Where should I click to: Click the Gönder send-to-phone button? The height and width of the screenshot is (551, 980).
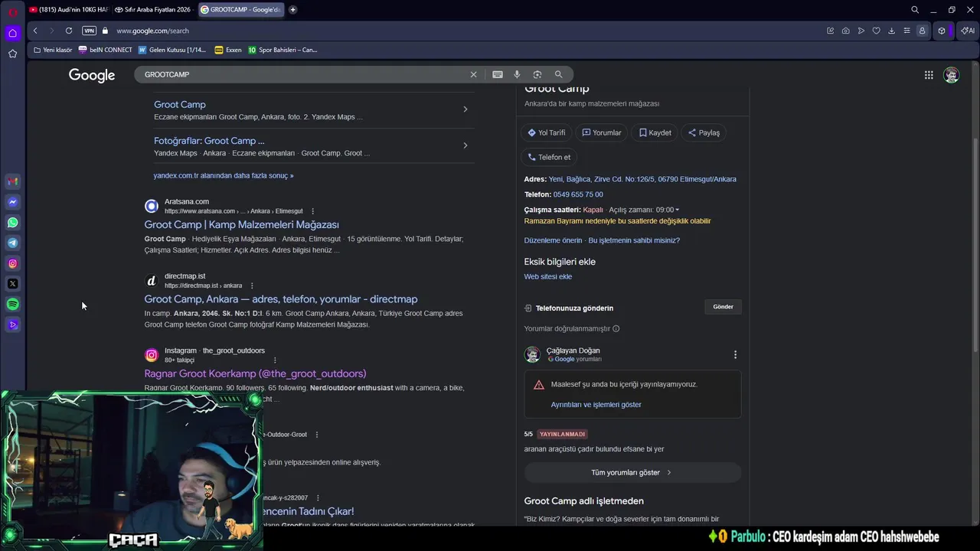723,307
